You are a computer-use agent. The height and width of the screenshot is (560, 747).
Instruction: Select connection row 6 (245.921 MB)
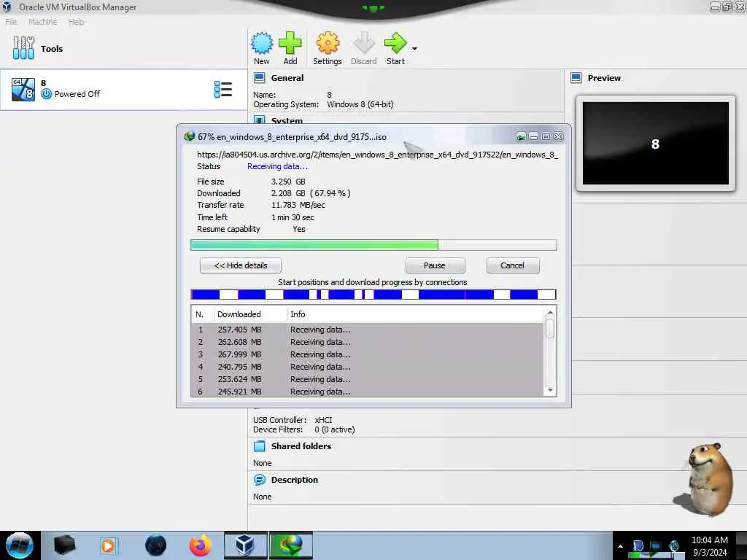click(x=367, y=392)
